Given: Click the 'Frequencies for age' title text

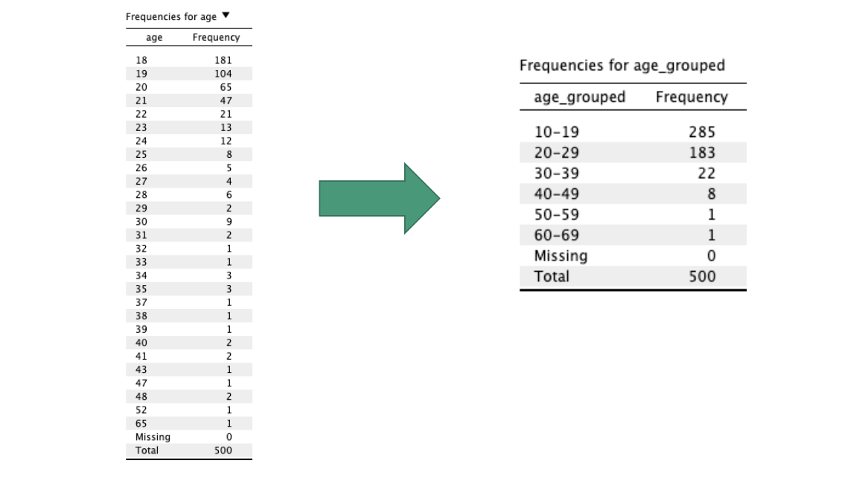Looking at the screenshot, I should coord(171,16).
